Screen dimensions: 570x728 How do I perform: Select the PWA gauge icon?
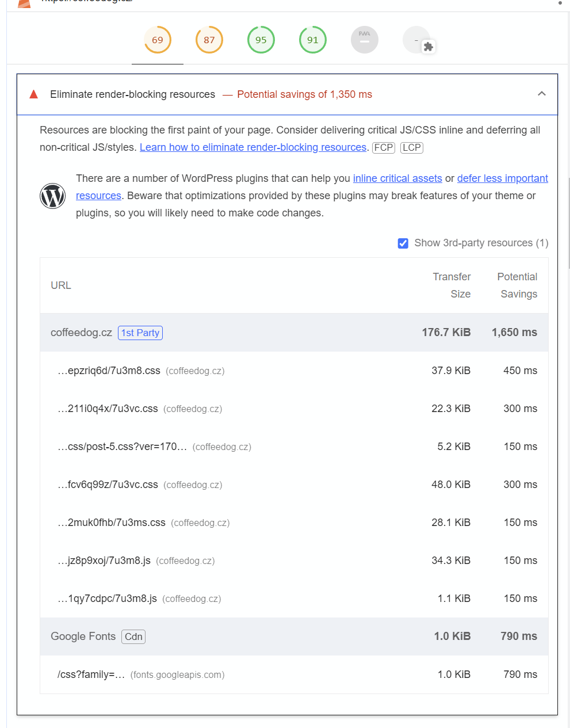[365, 40]
